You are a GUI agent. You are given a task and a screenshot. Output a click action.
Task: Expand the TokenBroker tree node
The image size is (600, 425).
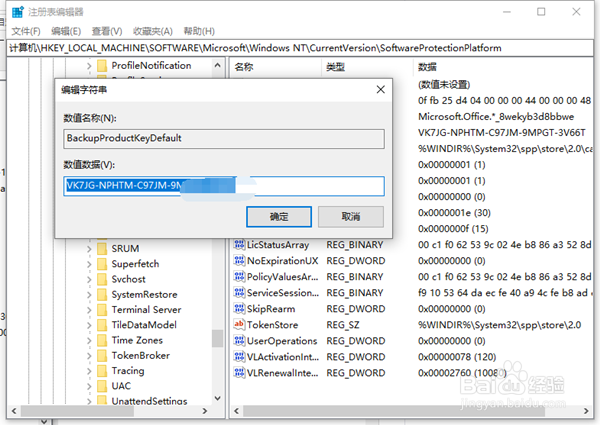[x=89, y=356]
